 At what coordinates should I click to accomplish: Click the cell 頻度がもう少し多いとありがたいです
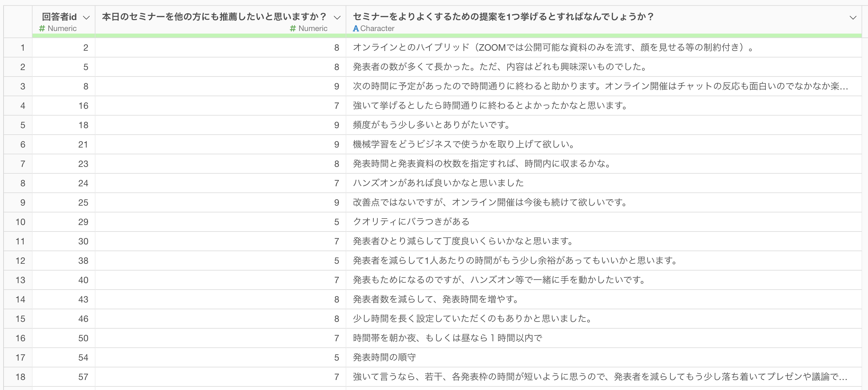[x=604, y=125]
